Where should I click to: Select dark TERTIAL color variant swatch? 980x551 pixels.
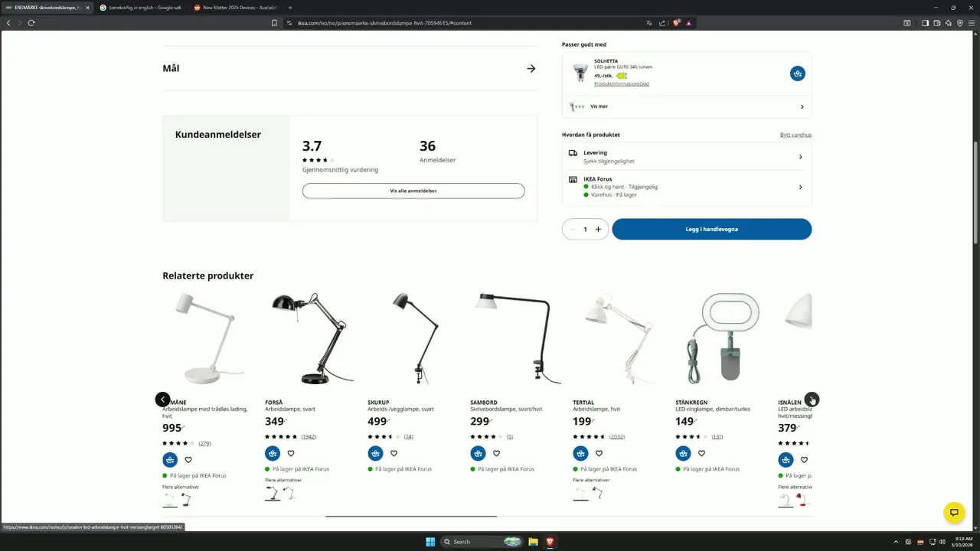pos(597,494)
